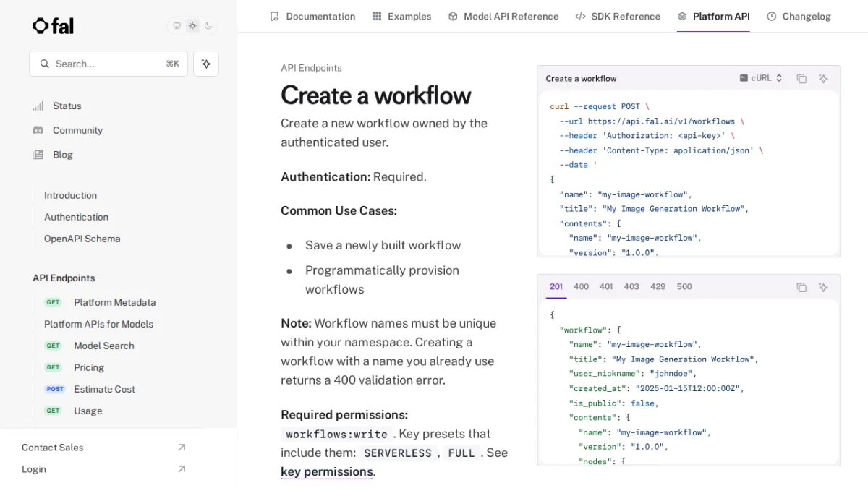Image resolution: width=868 pixels, height=488 pixels.
Task: Open SDK Reference tab
Action: coord(618,16)
